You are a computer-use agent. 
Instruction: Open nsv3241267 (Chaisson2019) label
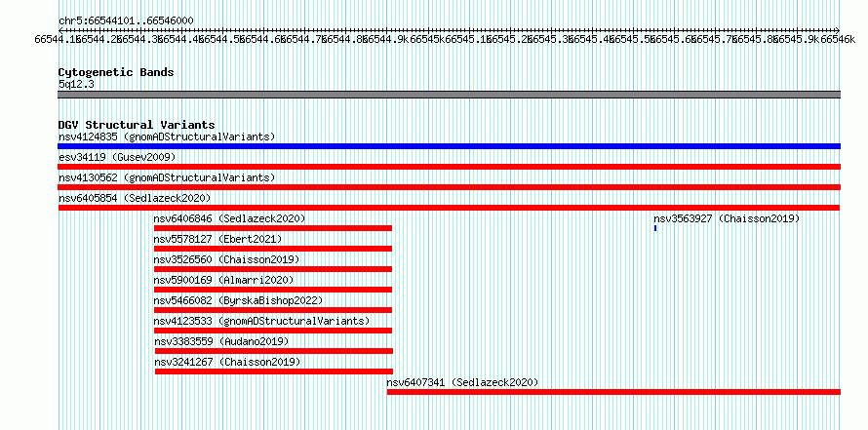[x=227, y=362]
